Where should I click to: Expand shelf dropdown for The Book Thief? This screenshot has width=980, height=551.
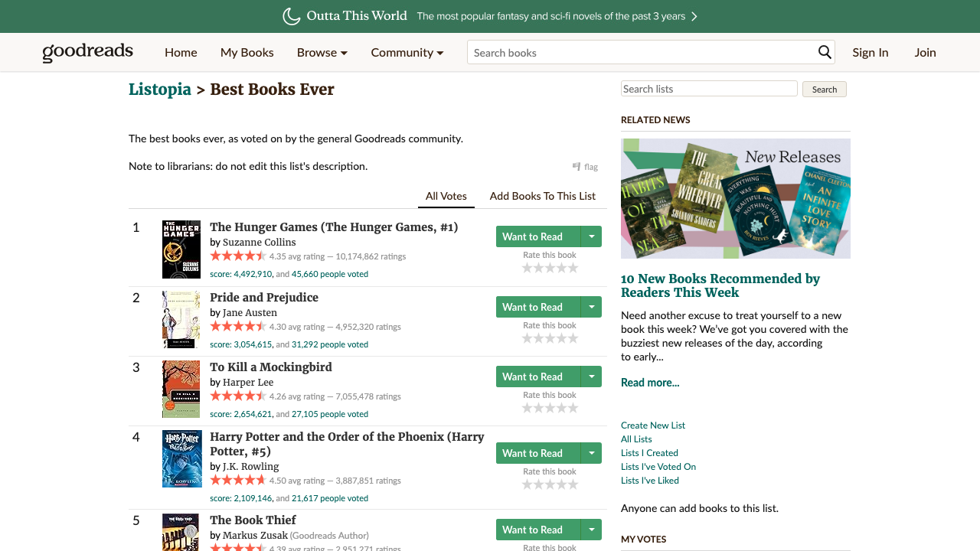(x=591, y=530)
